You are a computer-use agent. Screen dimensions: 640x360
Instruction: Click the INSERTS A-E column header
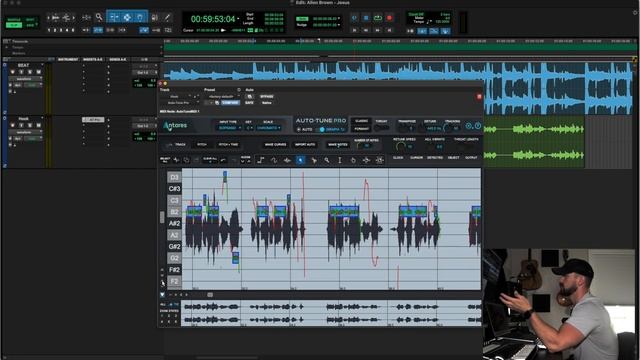(x=92, y=60)
